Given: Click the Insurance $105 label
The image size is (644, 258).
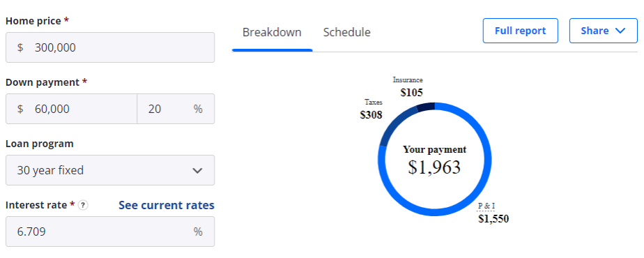Looking at the screenshot, I should coord(408,86).
